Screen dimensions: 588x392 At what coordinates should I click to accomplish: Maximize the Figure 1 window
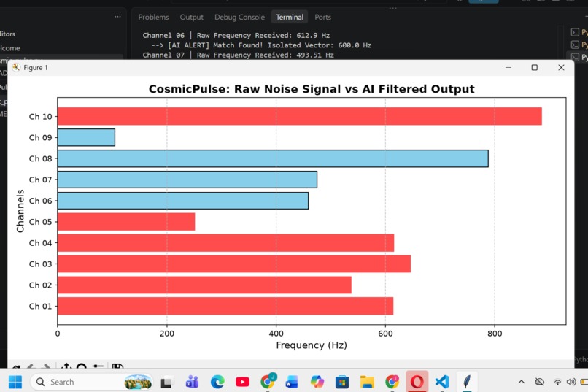tap(534, 67)
